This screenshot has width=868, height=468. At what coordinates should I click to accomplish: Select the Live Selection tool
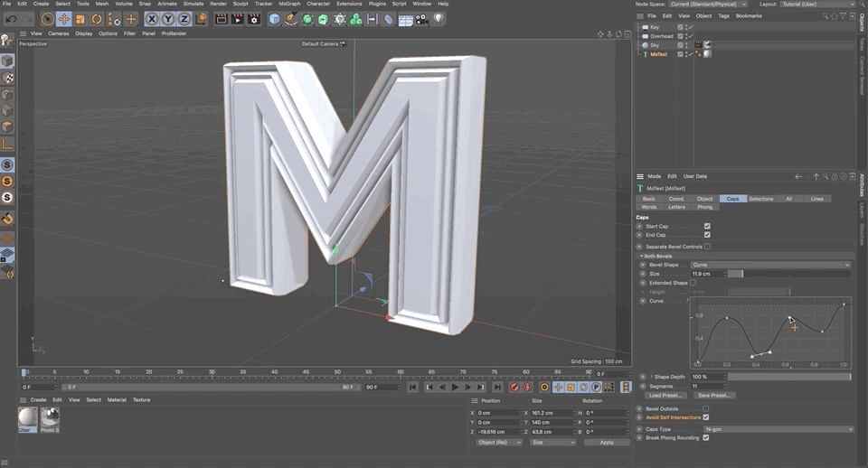coord(48,19)
